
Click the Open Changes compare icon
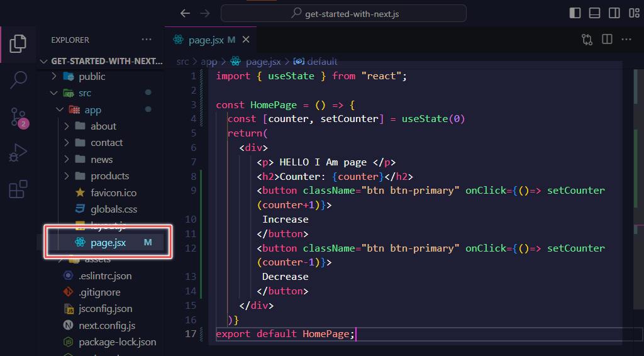click(587, 40)
